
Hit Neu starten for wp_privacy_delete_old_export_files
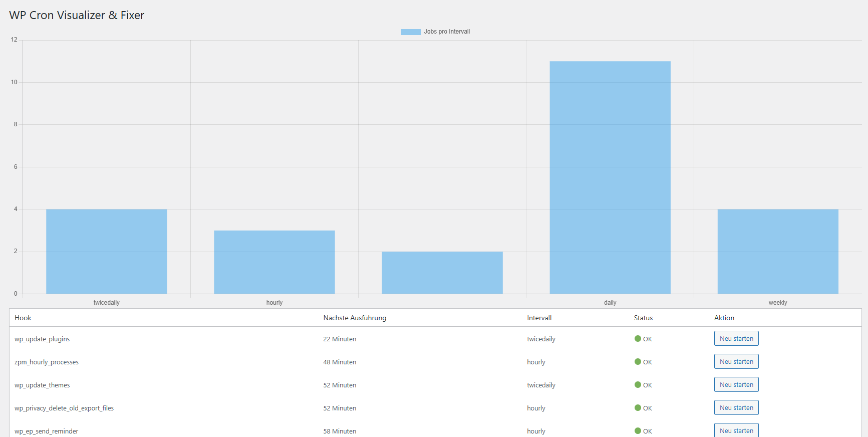pyautogui.click(x=736, y=408)
